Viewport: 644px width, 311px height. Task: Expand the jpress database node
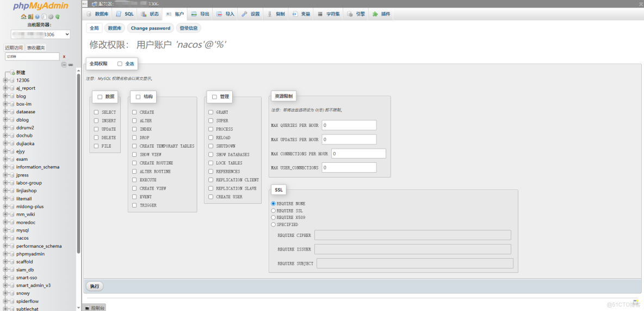[5, 175]
